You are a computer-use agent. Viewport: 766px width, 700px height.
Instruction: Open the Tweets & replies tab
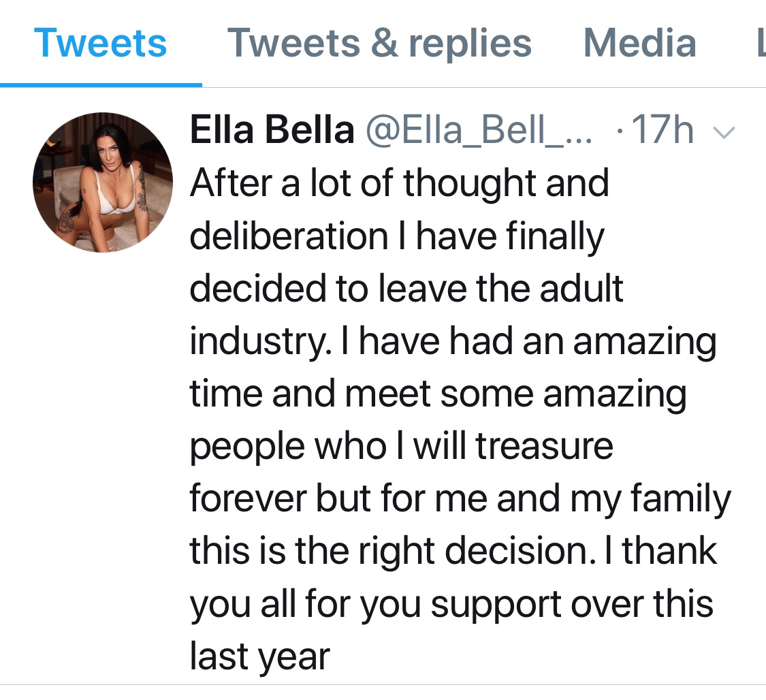[x=379, y=43]
